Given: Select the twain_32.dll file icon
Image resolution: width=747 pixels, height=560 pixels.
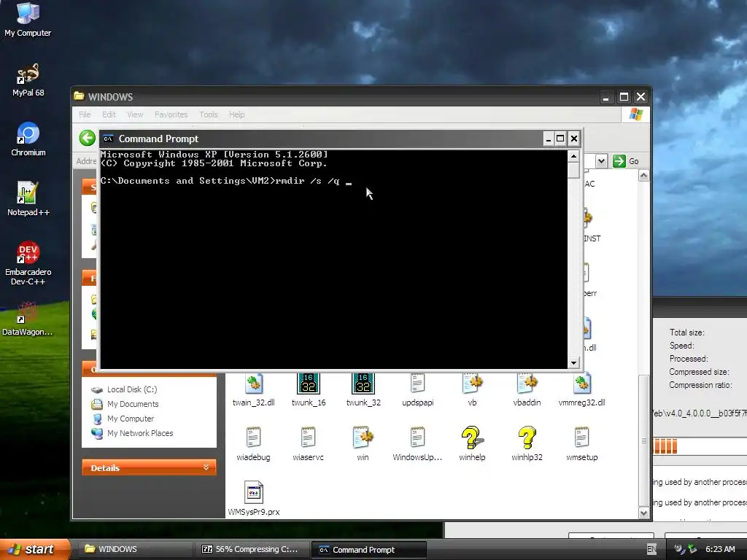Looking at the screenshot, I should 253,390.
